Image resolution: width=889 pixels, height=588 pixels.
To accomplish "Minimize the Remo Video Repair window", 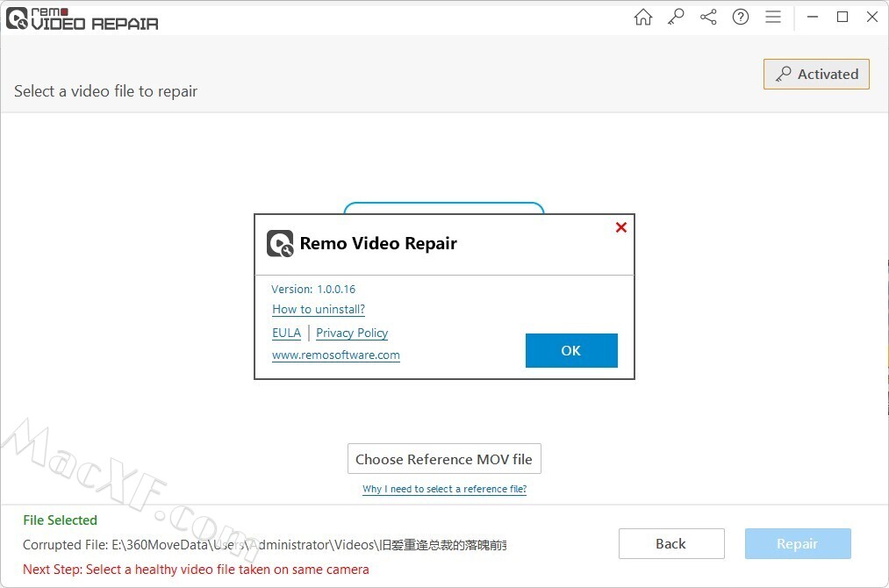I will point(813,18).
